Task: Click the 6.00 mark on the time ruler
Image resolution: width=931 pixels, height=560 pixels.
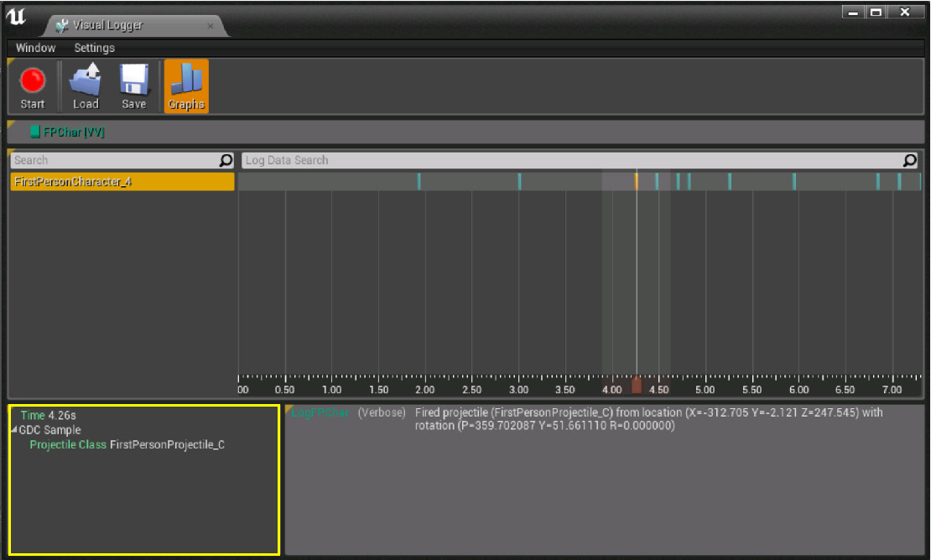Action: coord(798,390)
